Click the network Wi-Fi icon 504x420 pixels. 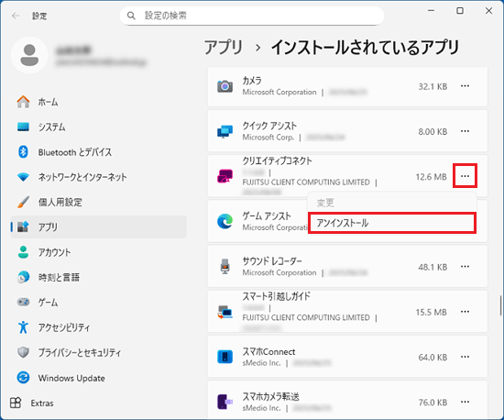(23, 177)
